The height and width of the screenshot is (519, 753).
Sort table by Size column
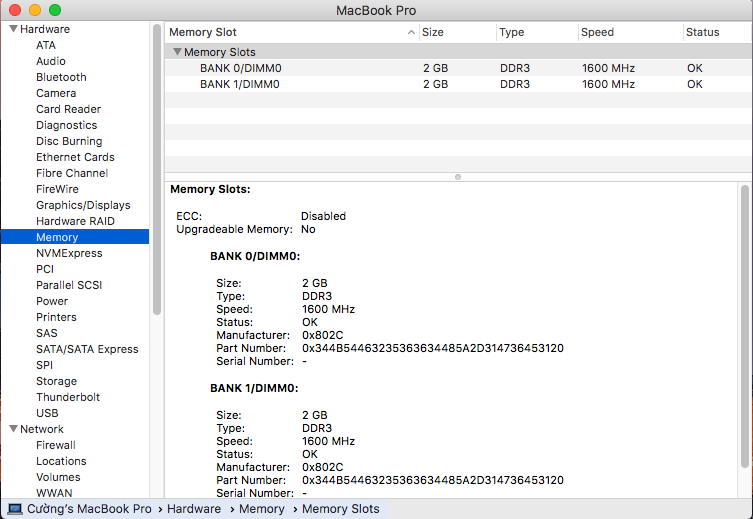tap(455, 32)
